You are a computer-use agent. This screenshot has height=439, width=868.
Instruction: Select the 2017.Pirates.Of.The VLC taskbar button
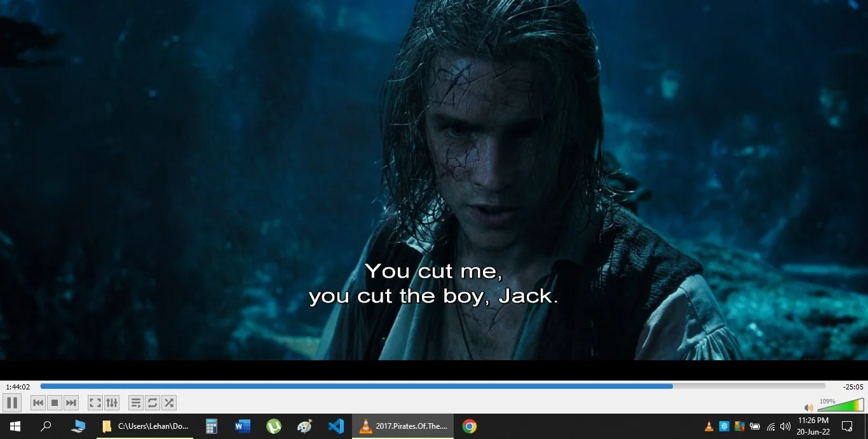[403, 426]
